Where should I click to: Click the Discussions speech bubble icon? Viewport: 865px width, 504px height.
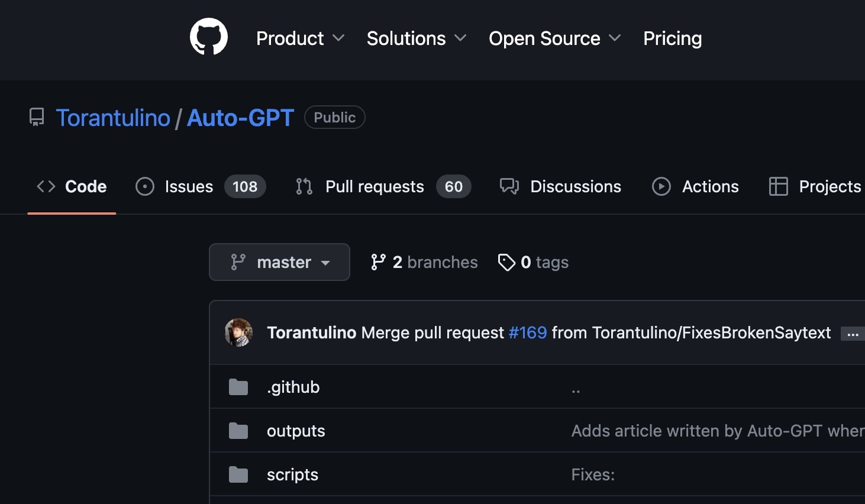(x=509, y=186)
